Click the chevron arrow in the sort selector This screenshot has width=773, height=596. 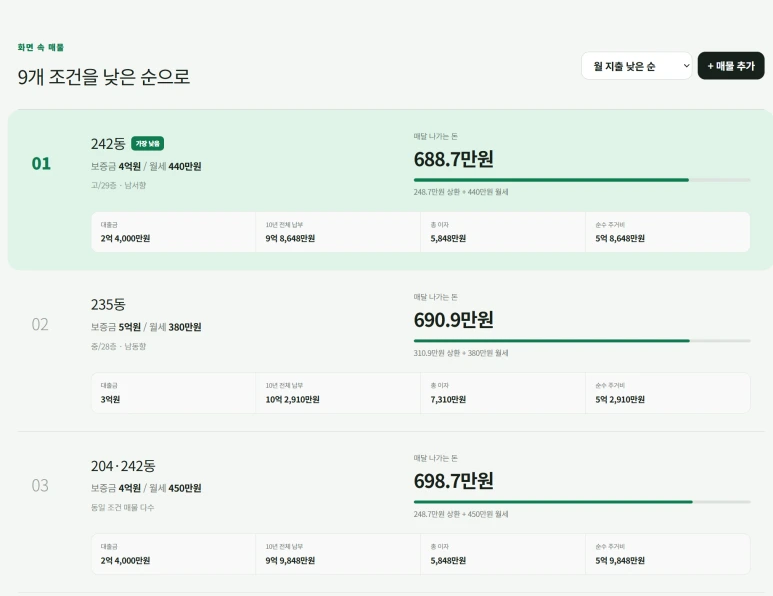point(686,66)
